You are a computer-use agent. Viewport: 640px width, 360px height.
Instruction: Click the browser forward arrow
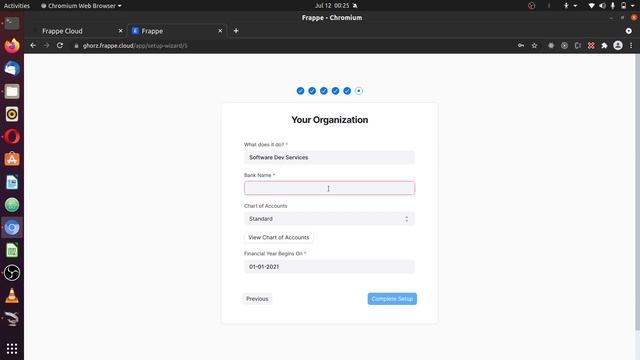pyautogui.click(x=46, y=45)
